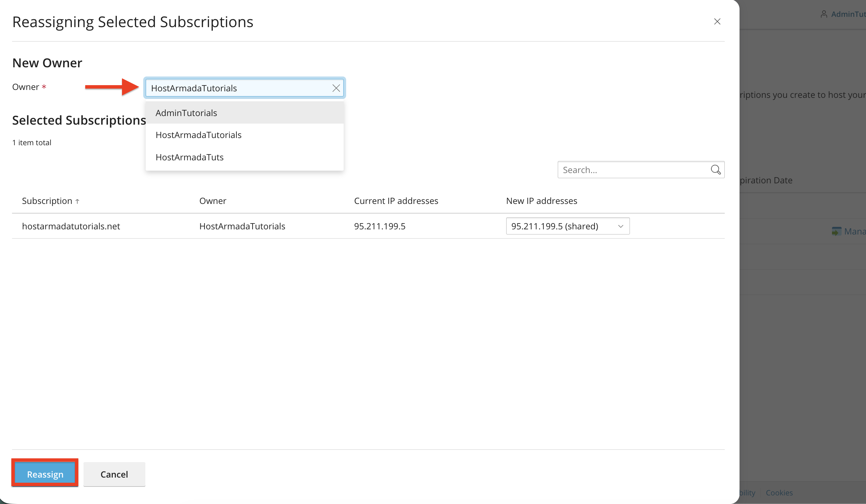
Task: Click the user profile icon in background page
Action: pos(824,14)
